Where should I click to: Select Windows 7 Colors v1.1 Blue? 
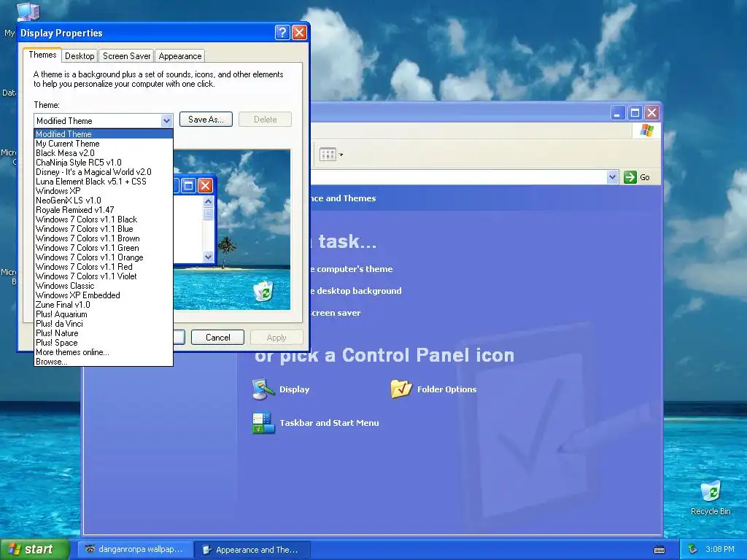point(104,229)
